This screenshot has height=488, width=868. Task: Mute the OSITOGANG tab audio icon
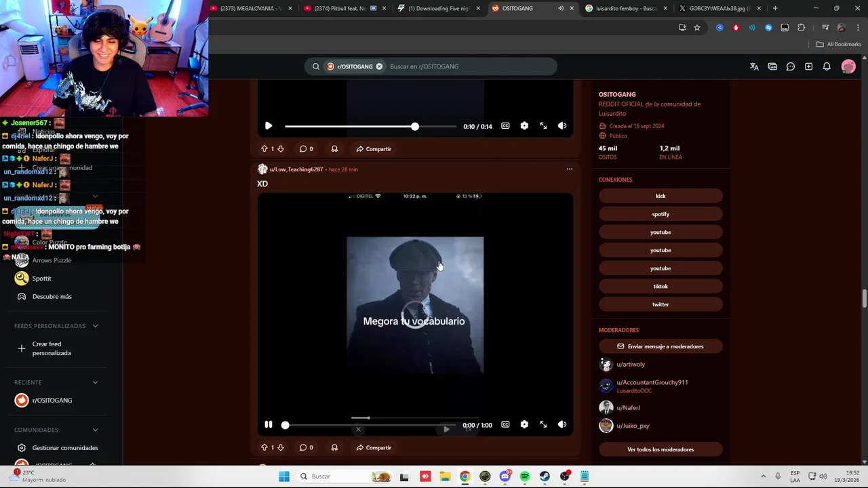pyautogui.click(x=560, y=8)
